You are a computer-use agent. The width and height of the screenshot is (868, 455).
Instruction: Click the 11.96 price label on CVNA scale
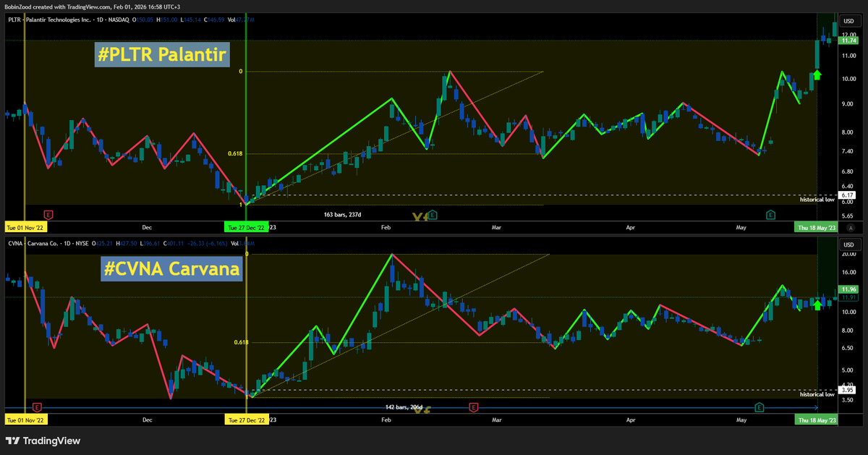pyautogui.click(x=848, y=289)
